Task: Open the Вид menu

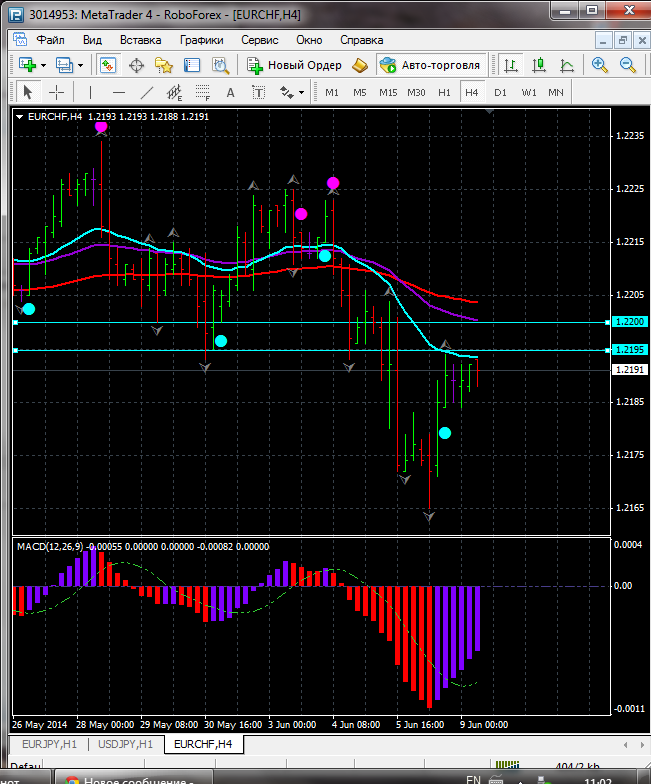Action: coord(92,40)
